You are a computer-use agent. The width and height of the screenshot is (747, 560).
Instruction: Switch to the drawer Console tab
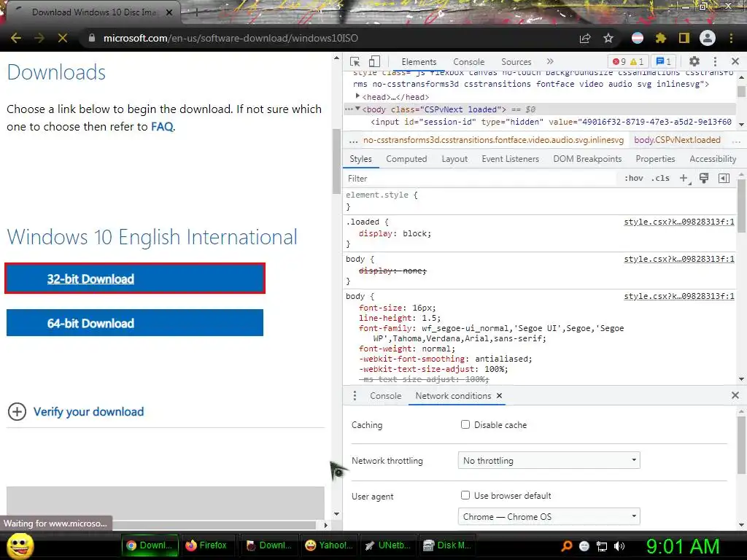[x=385, y=396]
